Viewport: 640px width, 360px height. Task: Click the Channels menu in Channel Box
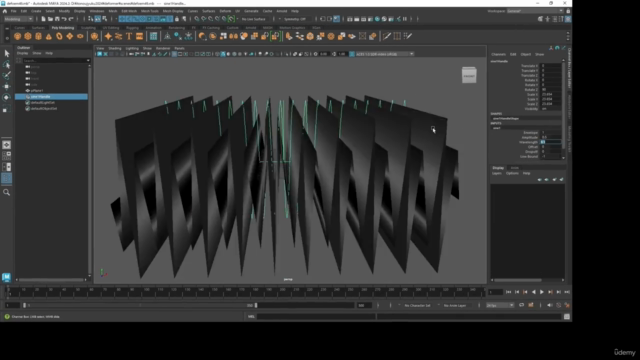point(498,54)
